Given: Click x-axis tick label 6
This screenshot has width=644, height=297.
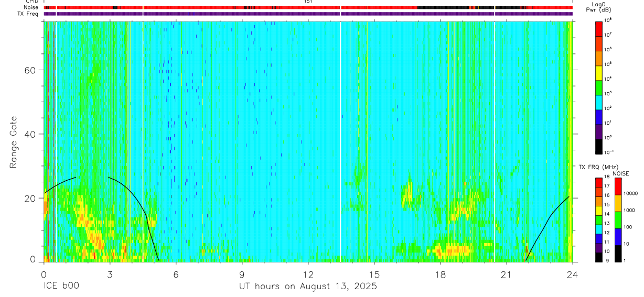Looking at the screenshot, I should click(176, 274).
